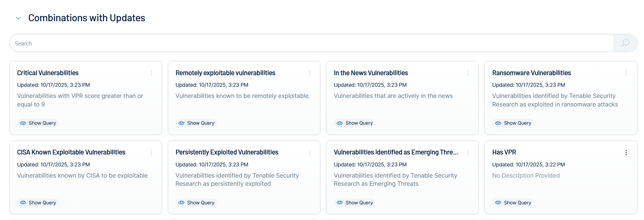Collapse the Combinations with Updates section
The height and width of the screenshot is (220, 644).
[18, 18]
